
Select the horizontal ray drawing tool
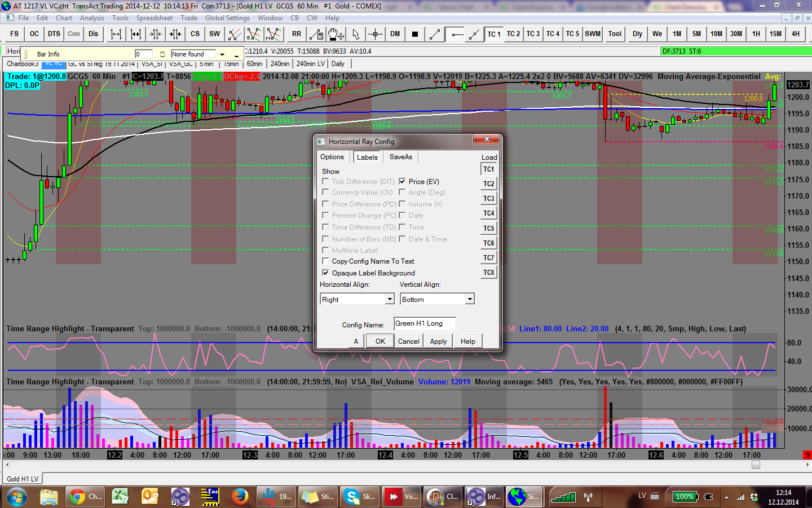[455, 34]
